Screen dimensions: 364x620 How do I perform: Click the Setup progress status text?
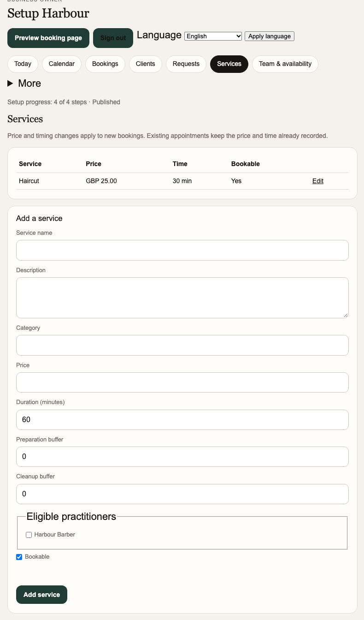(64, 102)
